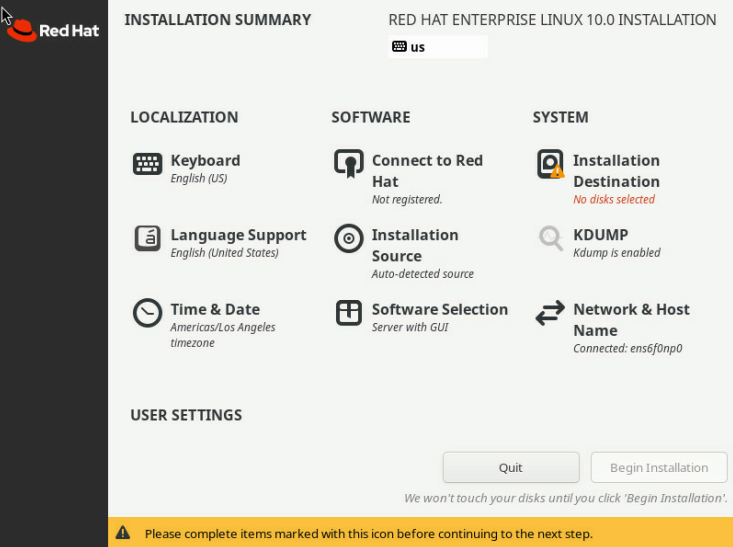Click the LOCALIZATION heading
The height and width of the screenshot is (547, 733).
tap(184, 117)
